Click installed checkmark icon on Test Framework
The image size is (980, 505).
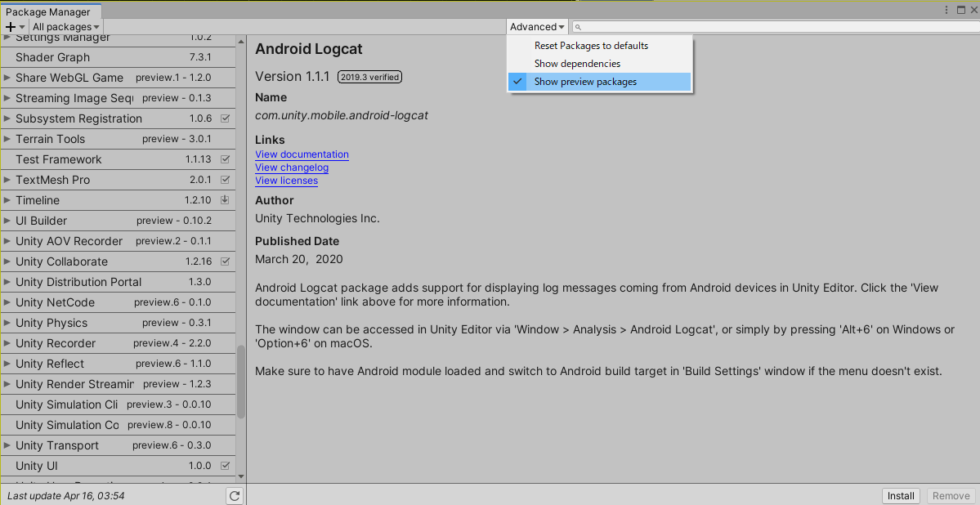(x=226, y=159)
